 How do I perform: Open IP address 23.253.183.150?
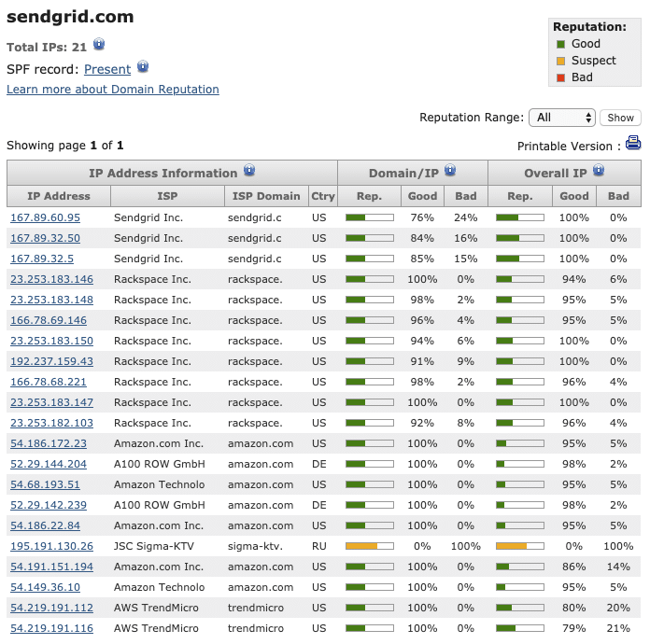[x=51, y=341]
